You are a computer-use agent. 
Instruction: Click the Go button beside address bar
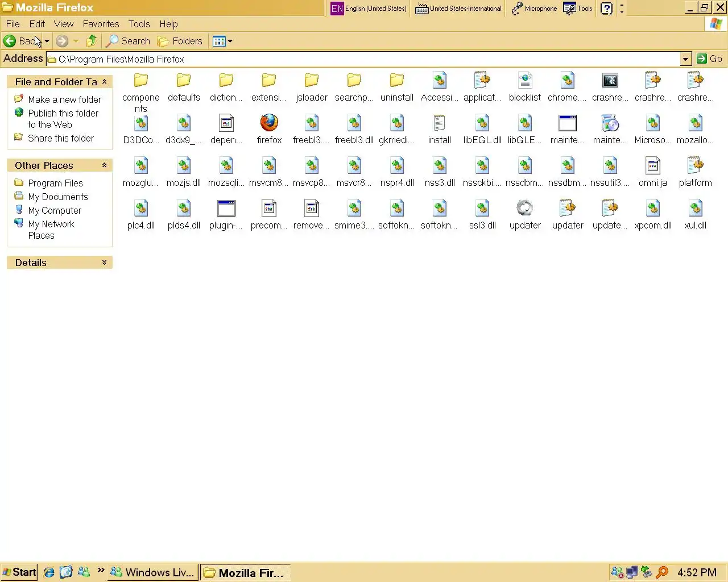710,59
